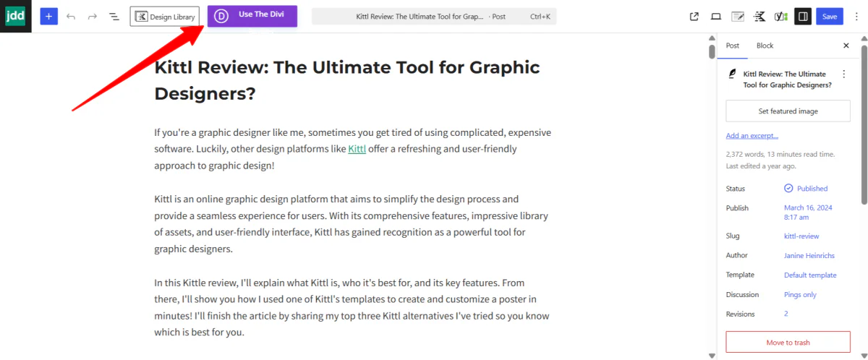Toggle the settings sidebar panel
The image size is (868, 360).
(802, 17)
